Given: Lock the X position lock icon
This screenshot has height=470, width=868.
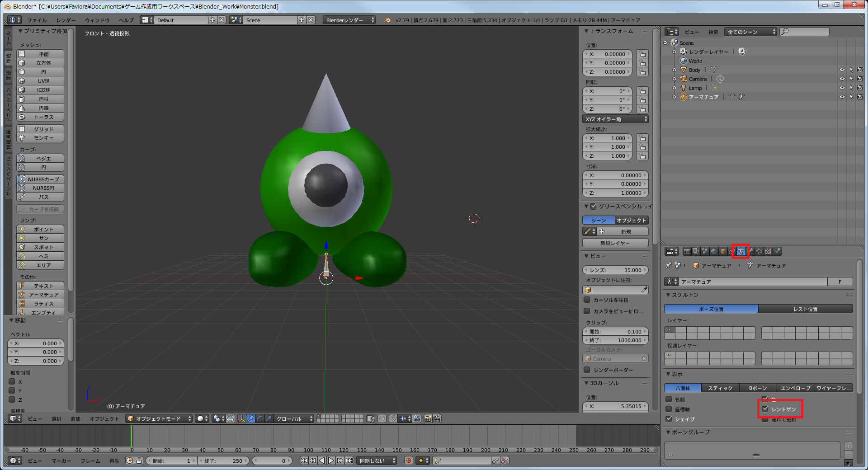Looking at the screenshot, I should point(642,54).
